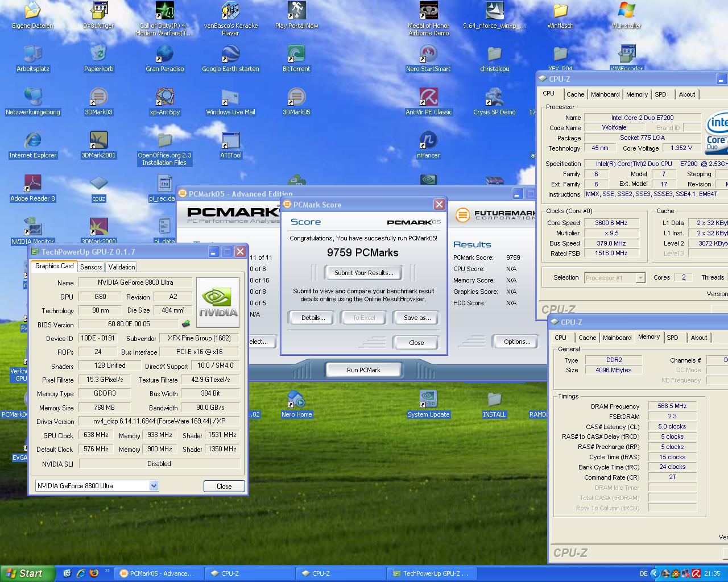Open Winflasch folder icon

pos(560,15)
